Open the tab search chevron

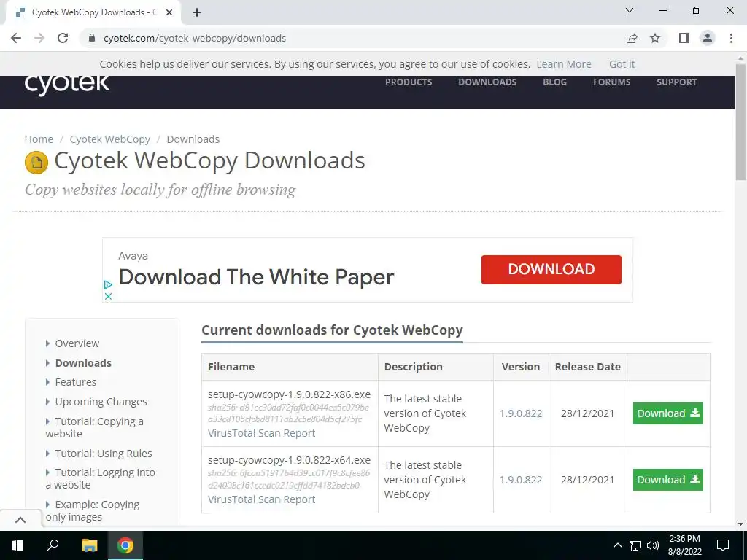630,10
